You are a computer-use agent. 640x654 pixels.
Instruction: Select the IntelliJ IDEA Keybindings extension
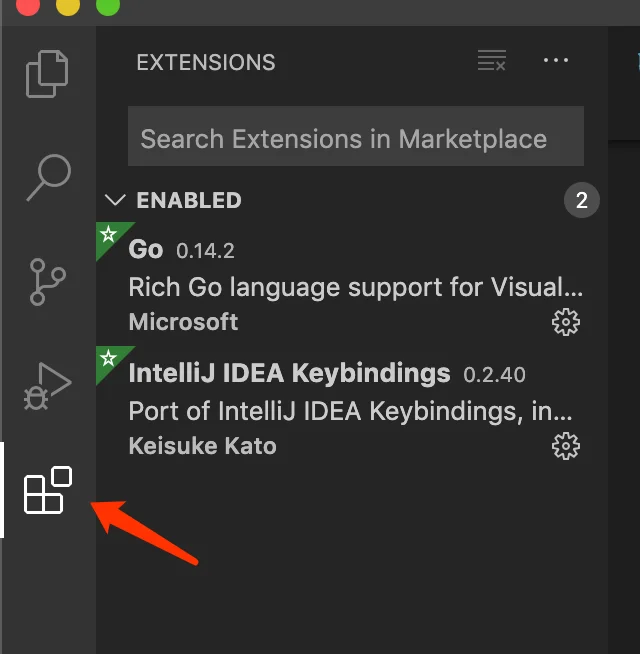[x=352, y=408]
